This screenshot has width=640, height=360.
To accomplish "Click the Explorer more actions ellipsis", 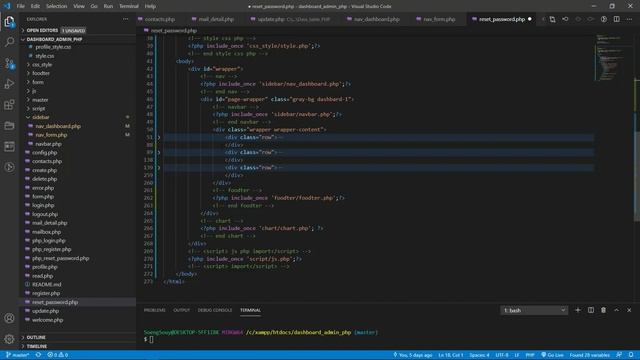I will (x=125, y=19).
